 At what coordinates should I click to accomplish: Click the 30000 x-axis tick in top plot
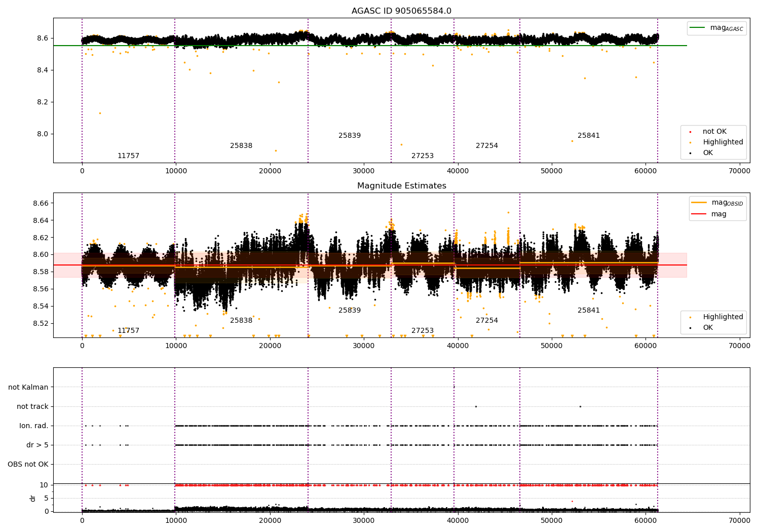coord(364,171)
